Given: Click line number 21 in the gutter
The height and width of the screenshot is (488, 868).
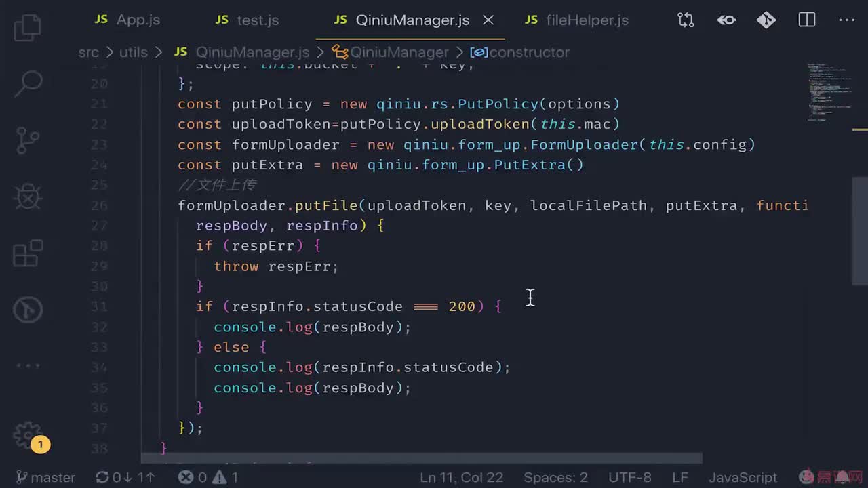Looking at the screenshot, I should [99, 104].
